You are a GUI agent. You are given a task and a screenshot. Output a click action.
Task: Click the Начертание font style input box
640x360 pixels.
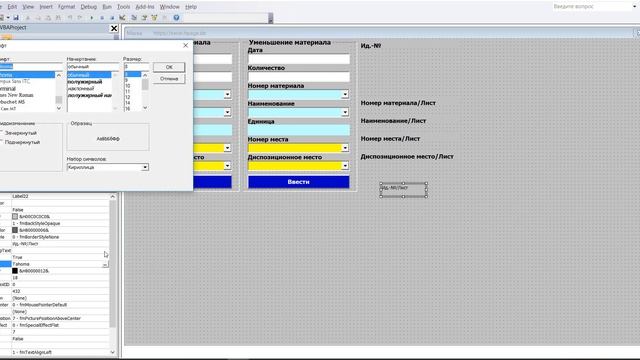tap(93, 67)
